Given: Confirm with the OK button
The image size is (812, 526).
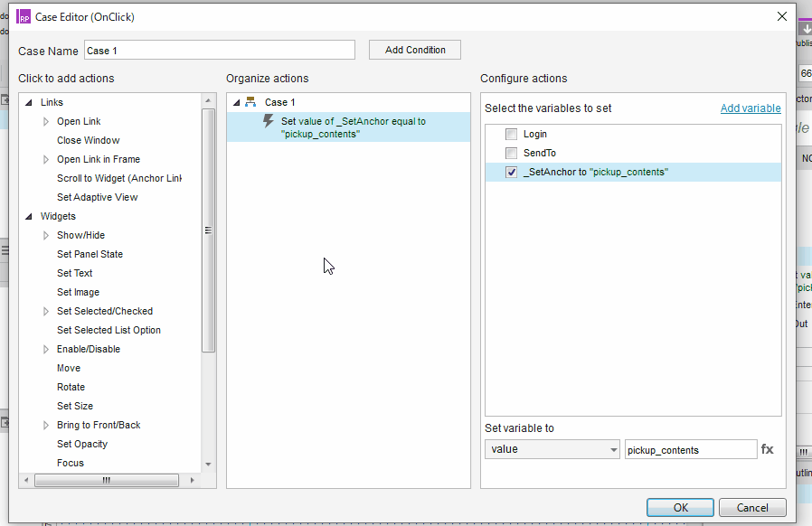Looking at the screenshot, I should (x=680, y=508).
